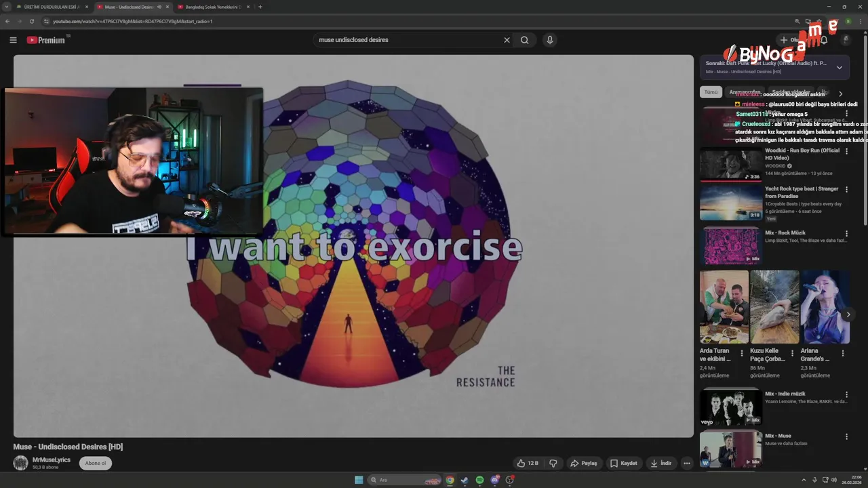
Task: Open YouTube notifications bell
Action: pos(824,40)
